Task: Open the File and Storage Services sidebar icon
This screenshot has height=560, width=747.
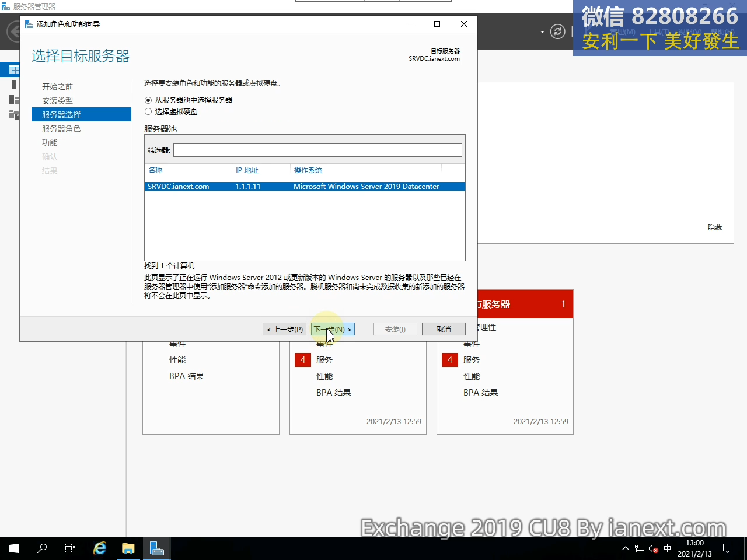Action: (x=13, y=114)
